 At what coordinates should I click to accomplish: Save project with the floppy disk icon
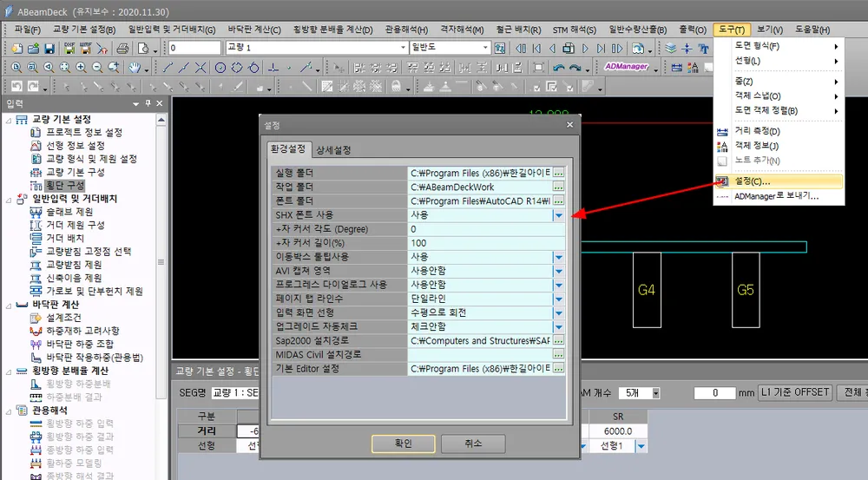[x=49, y=48]
